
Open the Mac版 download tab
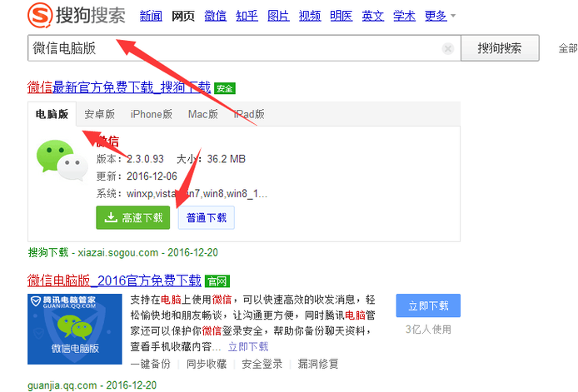coord(203,115)
